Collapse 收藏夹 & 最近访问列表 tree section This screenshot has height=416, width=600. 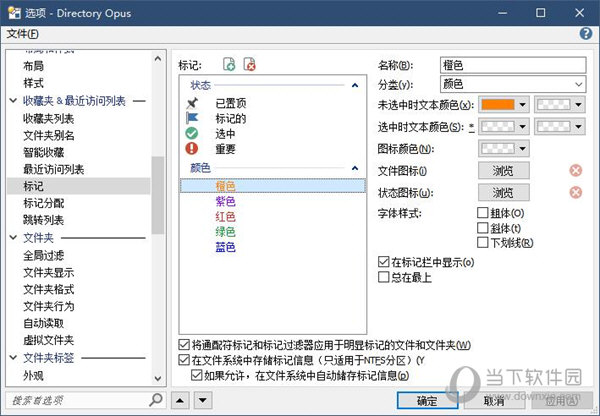point(13,101)
